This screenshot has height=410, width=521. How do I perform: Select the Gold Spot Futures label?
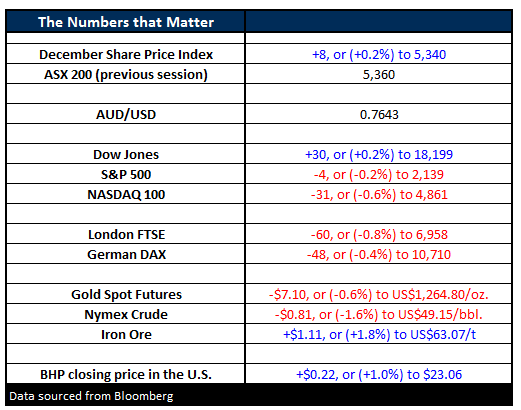pos(126,294)
